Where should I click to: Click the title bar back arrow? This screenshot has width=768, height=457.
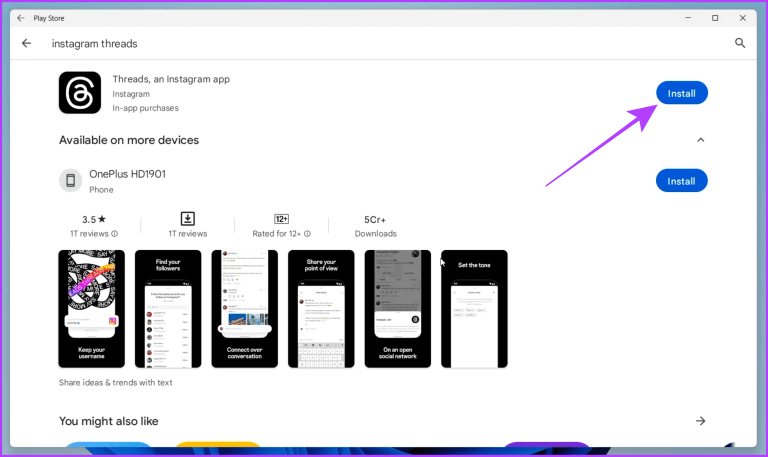(21, 18)
